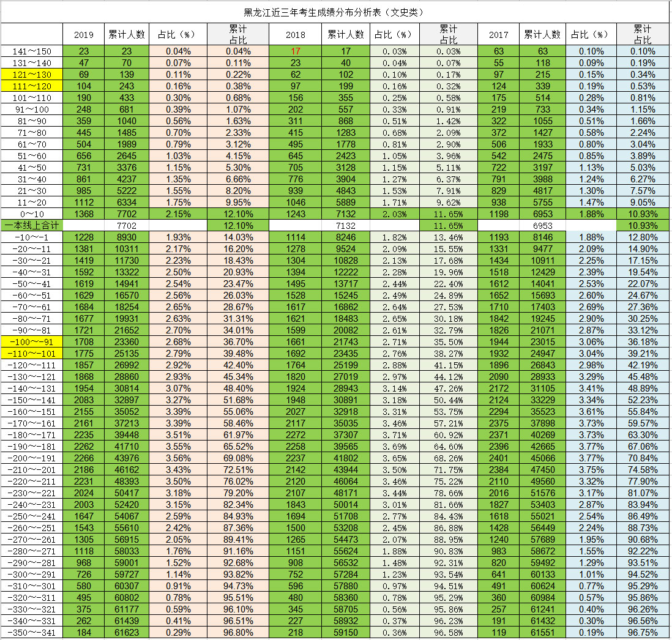Image resolution: width=672 pixels, height=640 pixels.
Task: Click the 累计人数 header right of 2019
Action: pyautogui.click(x=126, y=35)
